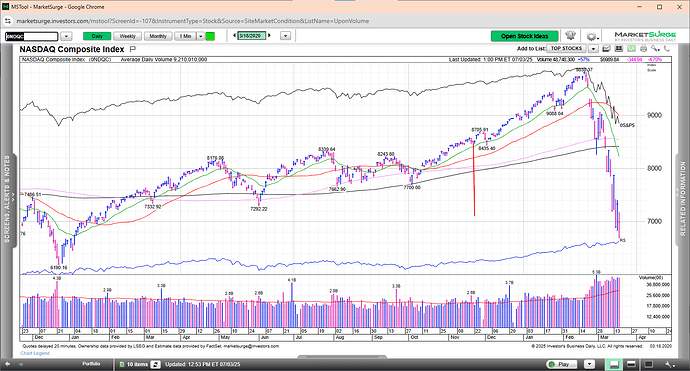This screenshot has width=690, height=371.
Task: Expand the Related Information side panel
Action: pyautogui.click(x=683, y=199)
